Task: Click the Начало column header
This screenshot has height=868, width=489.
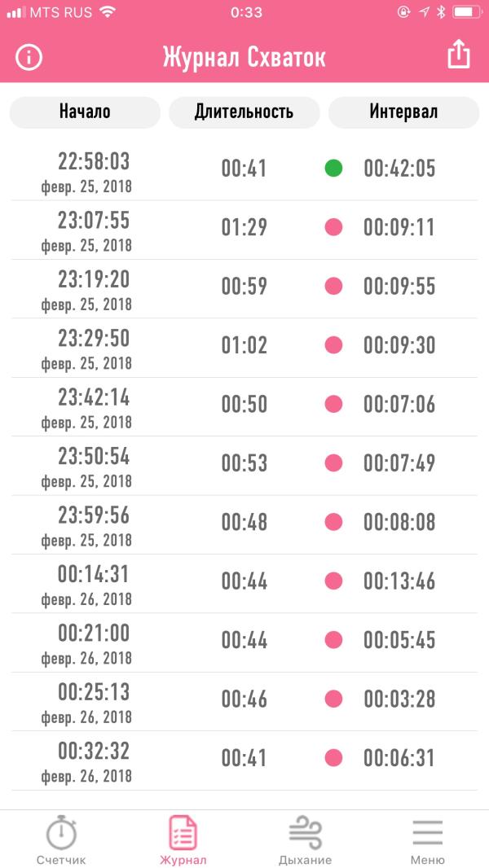Action: click(x=85, y=112)
